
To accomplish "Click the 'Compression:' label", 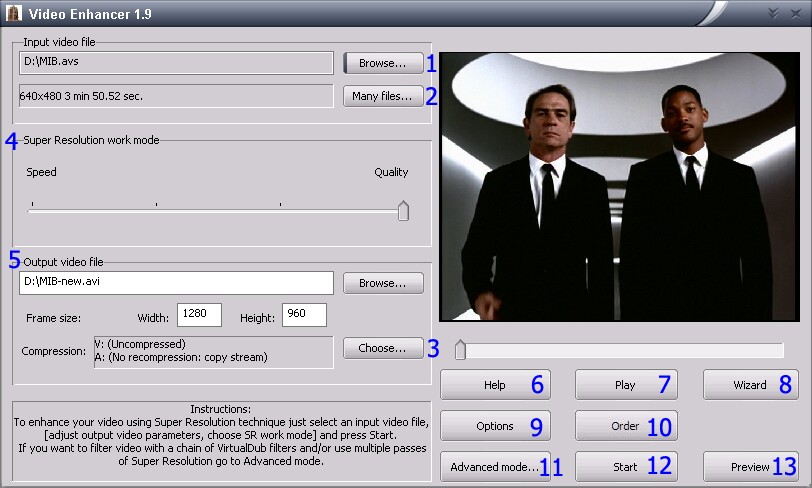I will [x=53, y=351].
